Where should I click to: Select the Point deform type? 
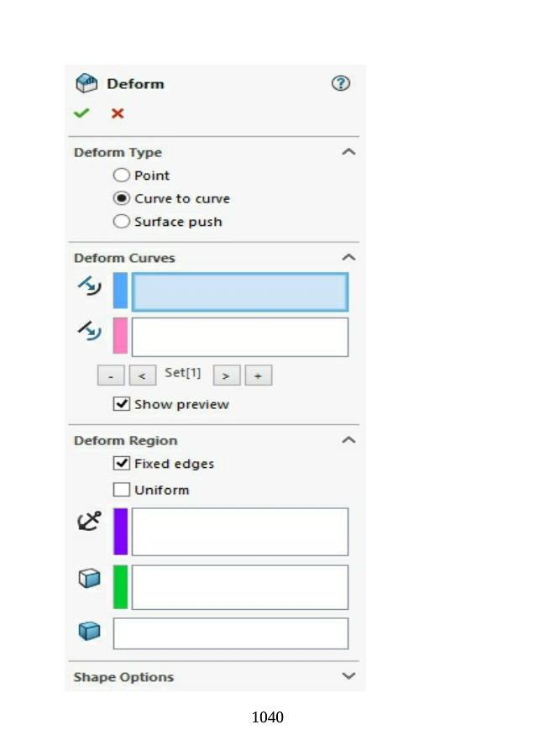tap(122, 176)
